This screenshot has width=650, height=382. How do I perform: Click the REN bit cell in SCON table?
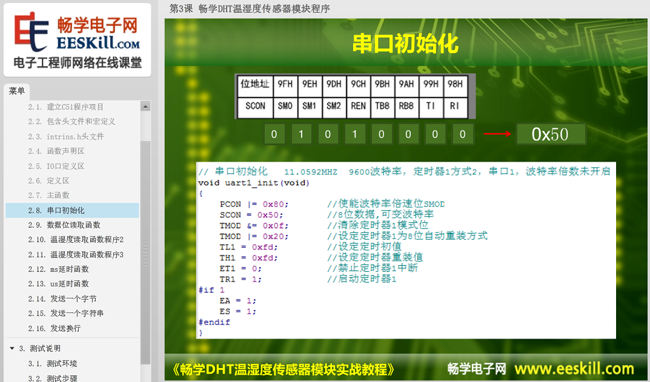click(358, 106)
